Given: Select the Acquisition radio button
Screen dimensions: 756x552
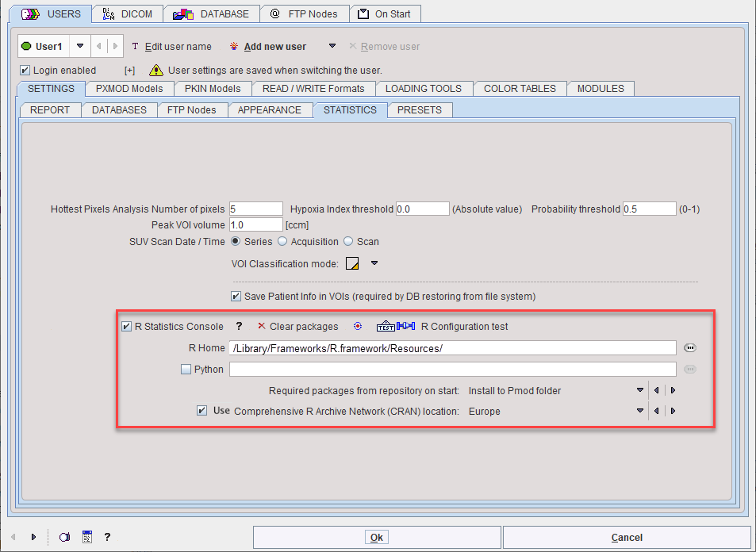Looking at the screenshot, I should pyautogui.click(x=282, y=241).
